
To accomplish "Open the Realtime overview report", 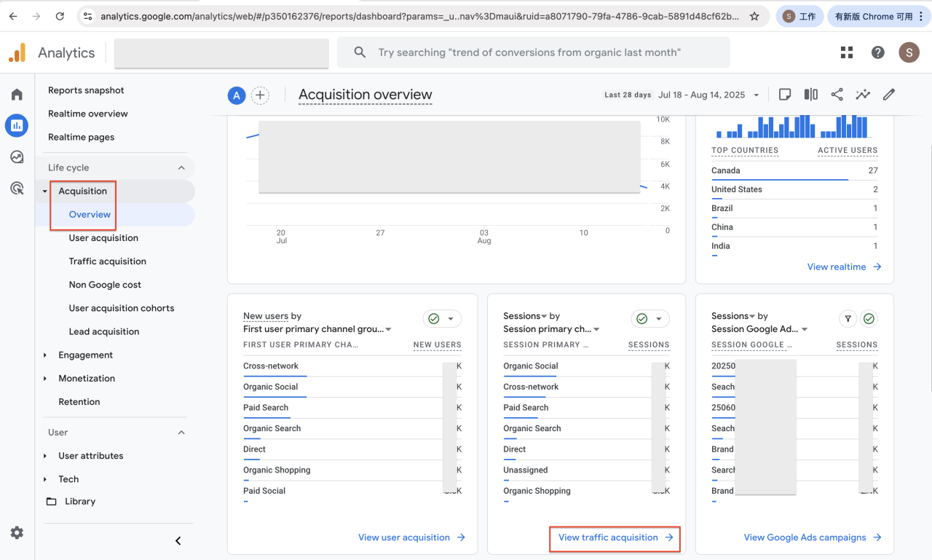I will coord(88,114).
